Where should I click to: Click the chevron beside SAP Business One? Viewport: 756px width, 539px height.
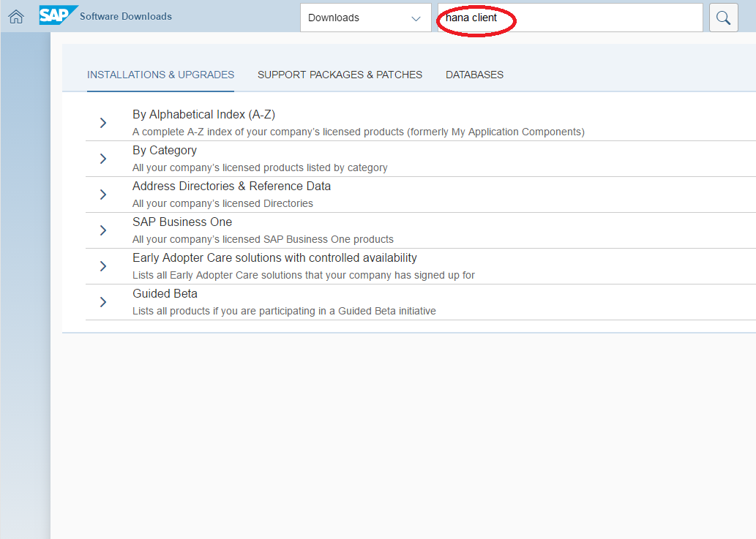(102, 230)
